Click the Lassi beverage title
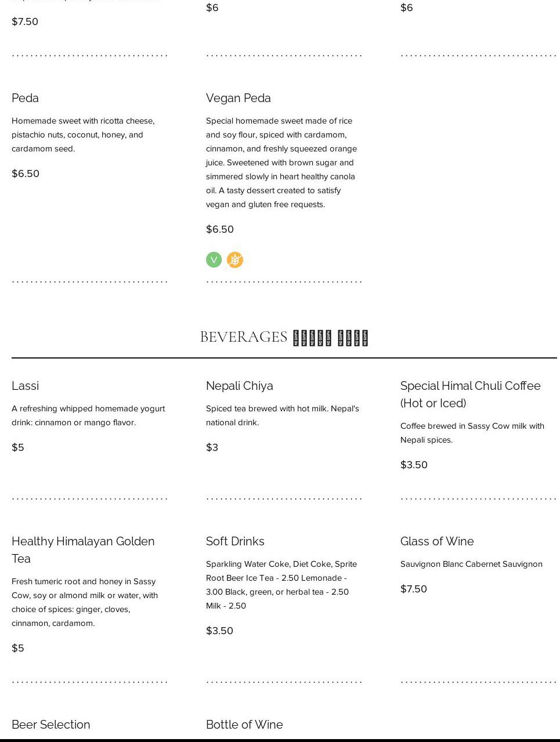The image size is (560, 742). (x=25, y=386)
